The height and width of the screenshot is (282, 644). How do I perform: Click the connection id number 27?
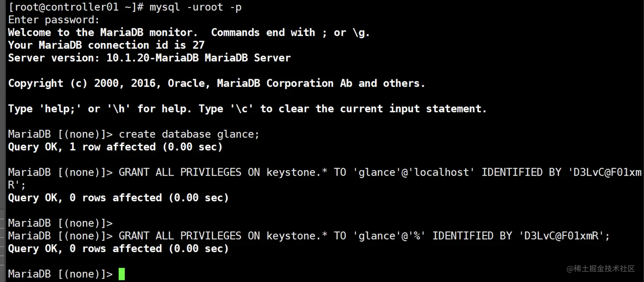point(198,45)
